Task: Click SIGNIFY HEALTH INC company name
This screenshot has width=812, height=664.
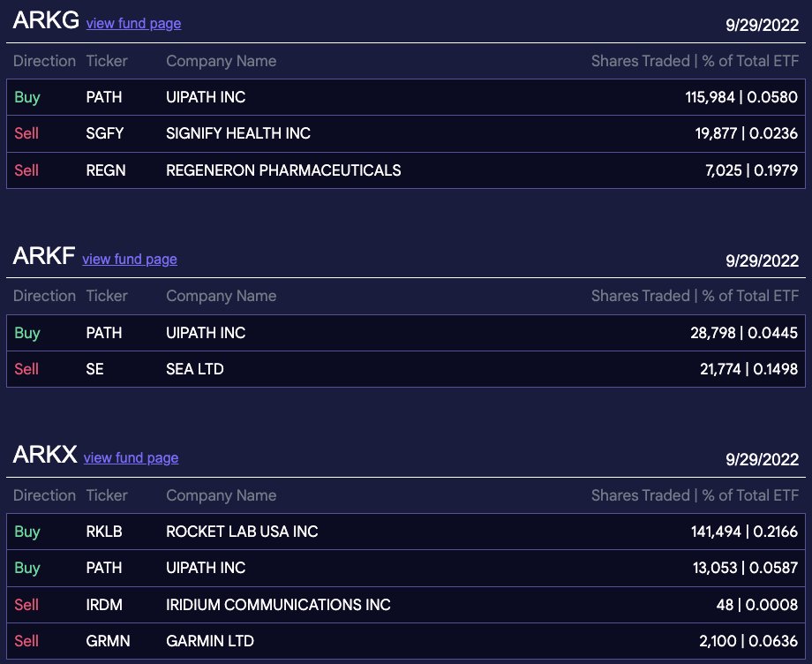Action: pyautogui.click(x=238, y=133)
